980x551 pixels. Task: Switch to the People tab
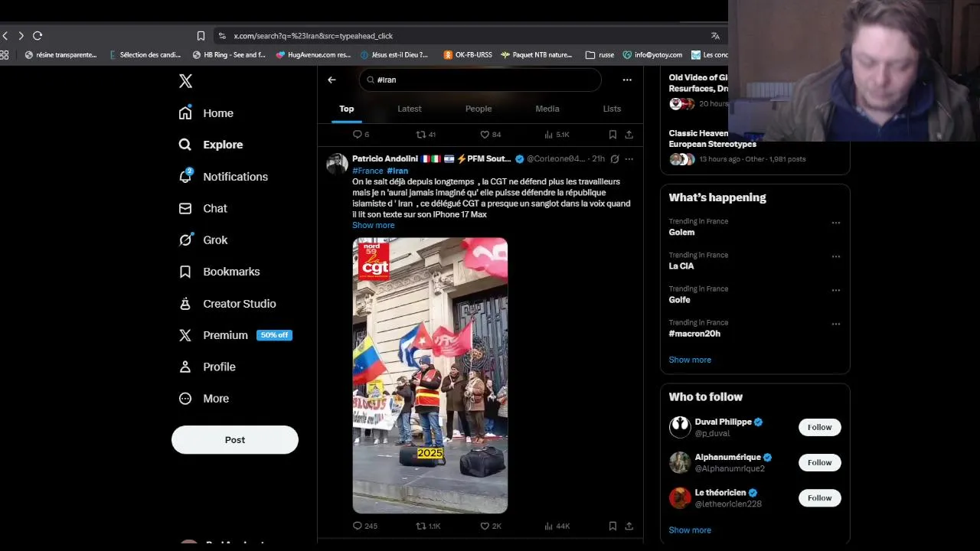(479, 109)
